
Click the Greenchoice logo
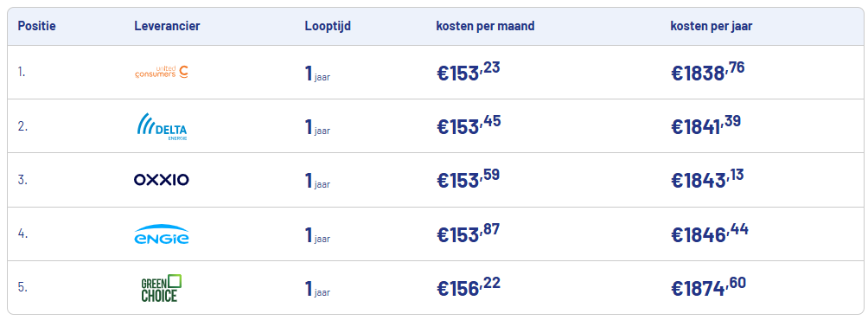click(x=161, y=288)
